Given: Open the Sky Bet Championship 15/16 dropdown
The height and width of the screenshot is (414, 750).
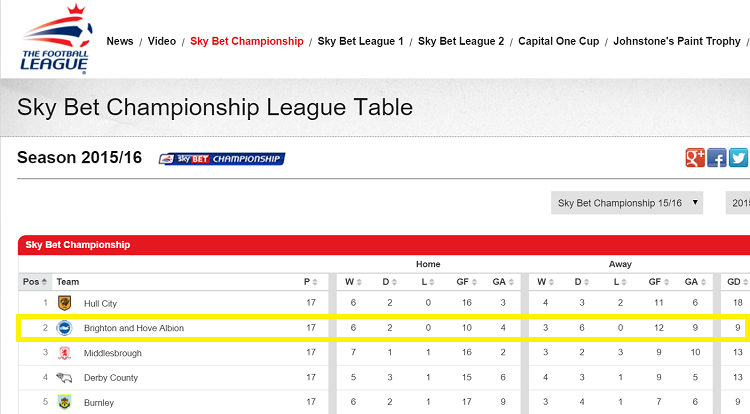Looking at the screenshot, I should pos(627,203).
